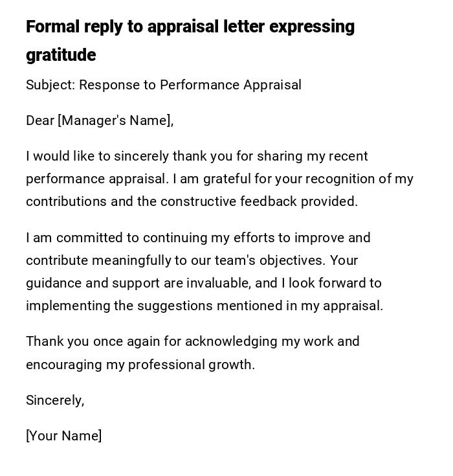Viewport: 453px width, 476px height.
Task: Click the line beginning "Thank you once again"
Action: tap(192, 341)
